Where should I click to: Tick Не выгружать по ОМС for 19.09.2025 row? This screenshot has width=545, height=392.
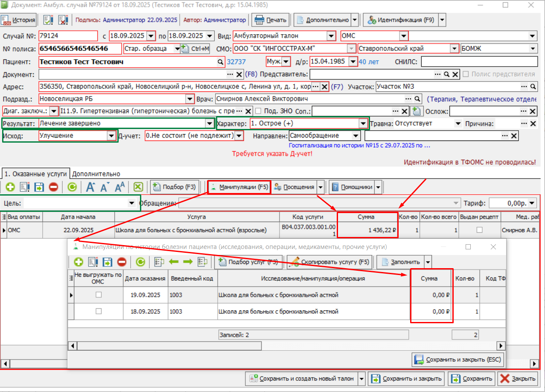tap(99, 295)
